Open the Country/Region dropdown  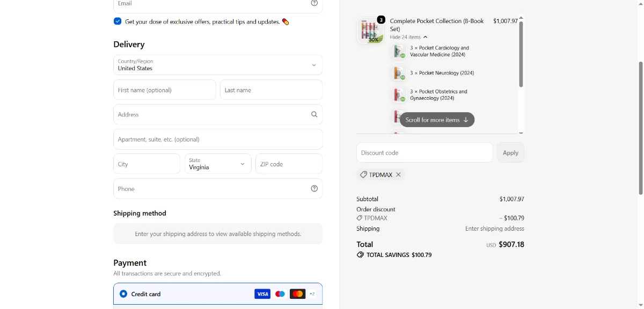click(218, 65)
